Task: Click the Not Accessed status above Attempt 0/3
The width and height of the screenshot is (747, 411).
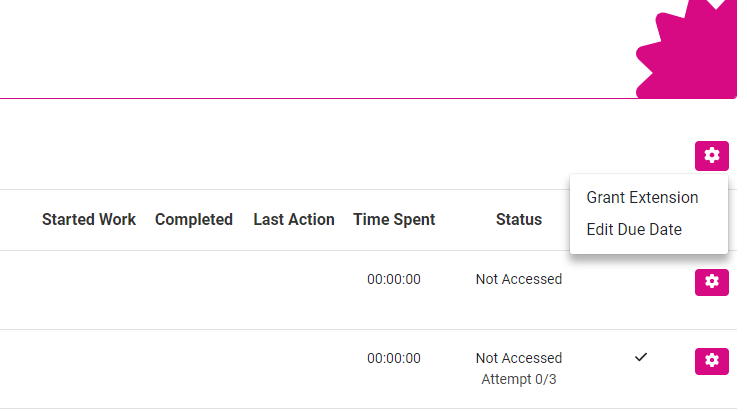Action: point(519,358)
